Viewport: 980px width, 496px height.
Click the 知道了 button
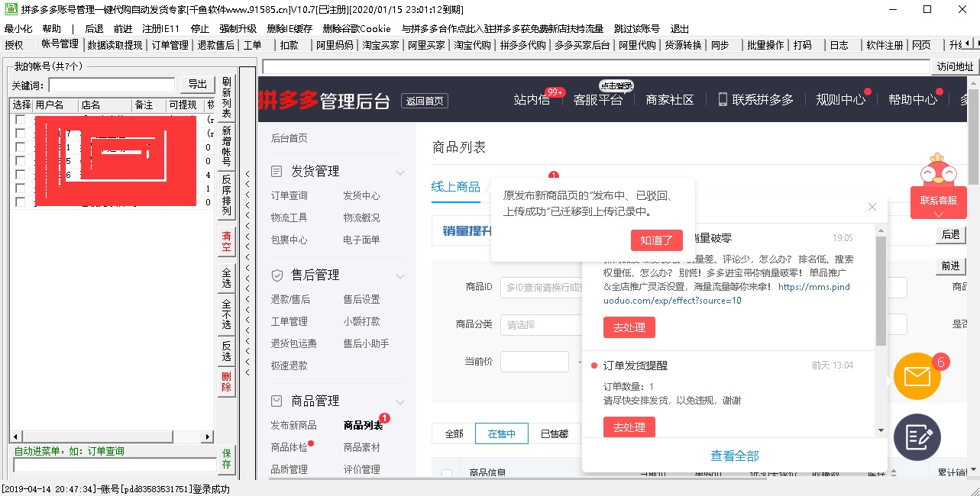click(657, 240)
